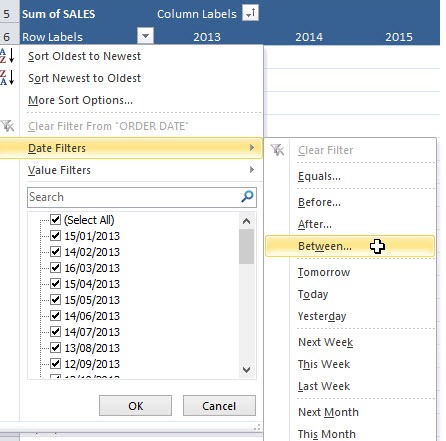This screenshot has width=446, height=441.
Task: Click the Cancel button
Action: 219,406
